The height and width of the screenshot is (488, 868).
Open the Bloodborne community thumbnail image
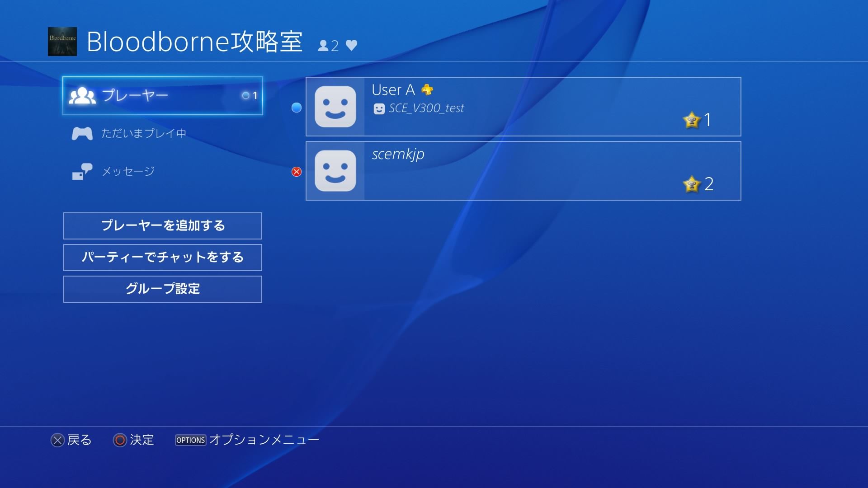(x=62, y=42)
